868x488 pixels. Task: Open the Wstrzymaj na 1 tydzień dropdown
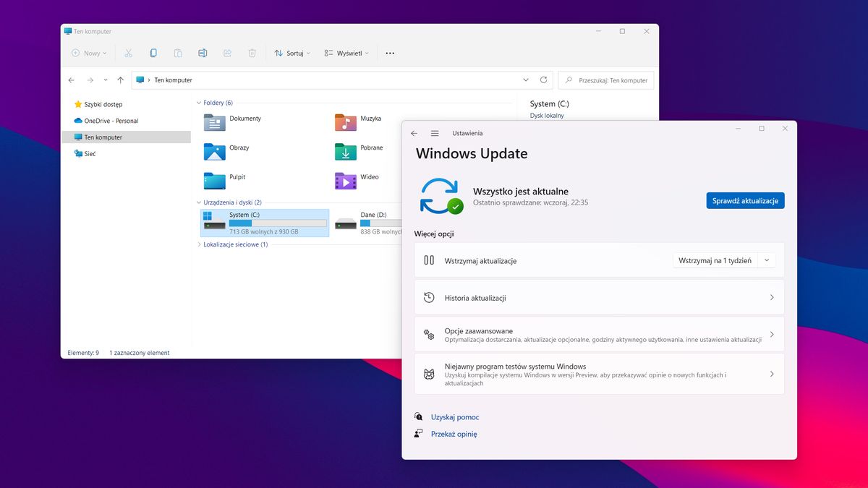724,260
